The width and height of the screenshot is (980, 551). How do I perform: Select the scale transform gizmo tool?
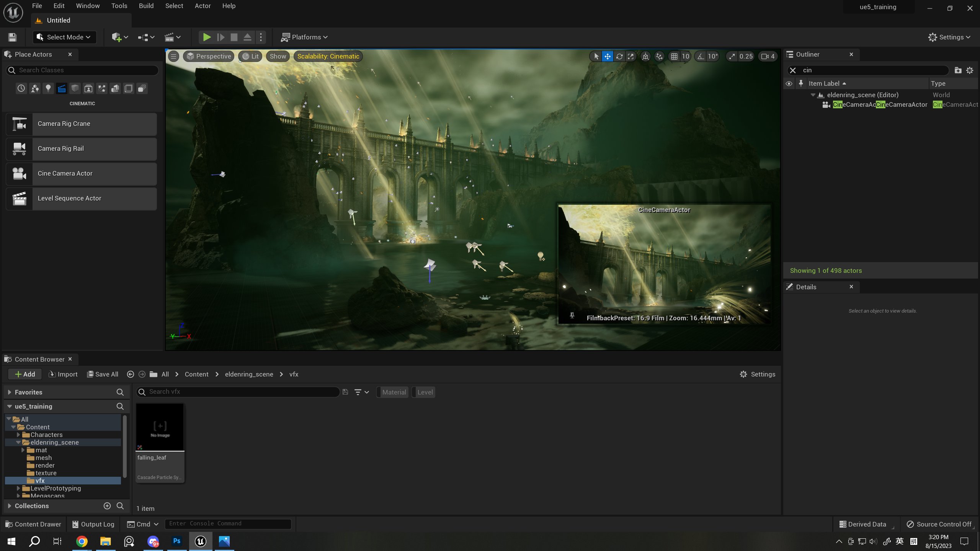(x=630, y=56)
